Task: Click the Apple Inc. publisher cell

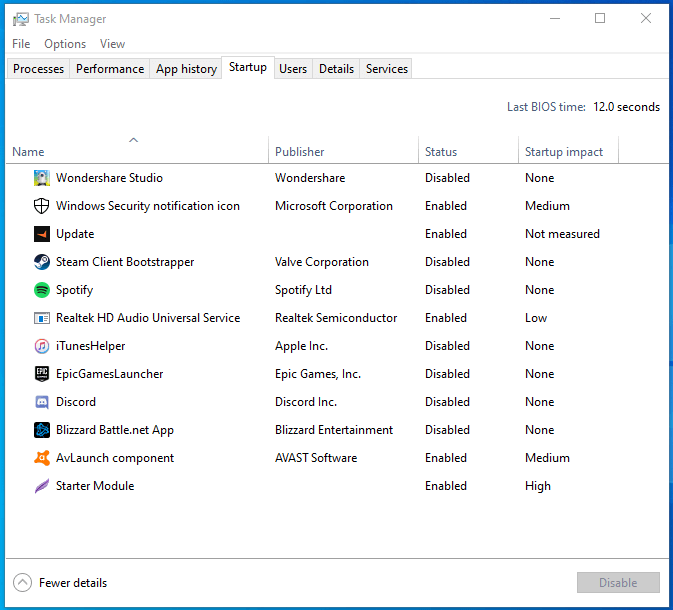Action: 301,346
